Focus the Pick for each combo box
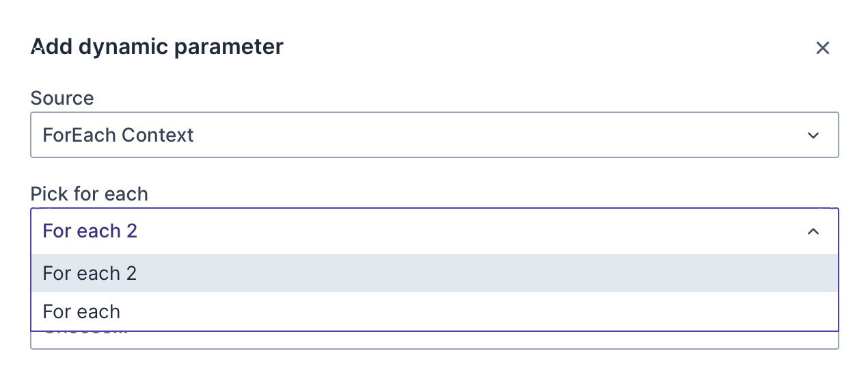 434,231
